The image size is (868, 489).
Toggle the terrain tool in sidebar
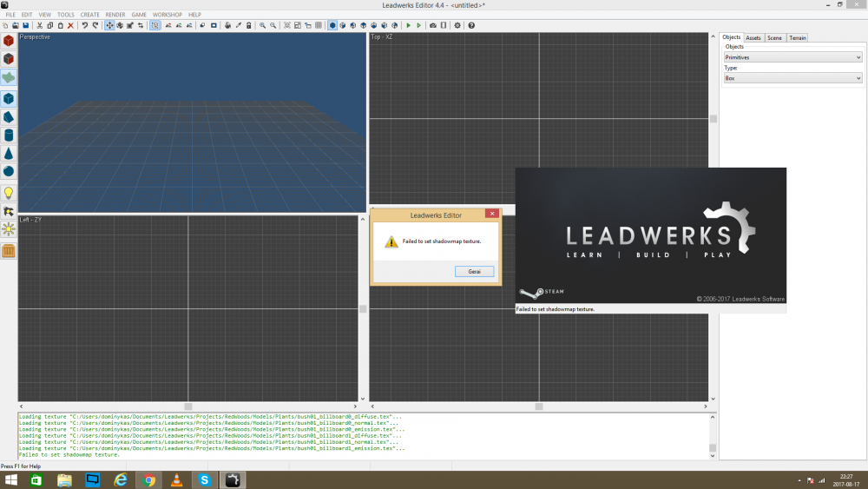[9, 77]
